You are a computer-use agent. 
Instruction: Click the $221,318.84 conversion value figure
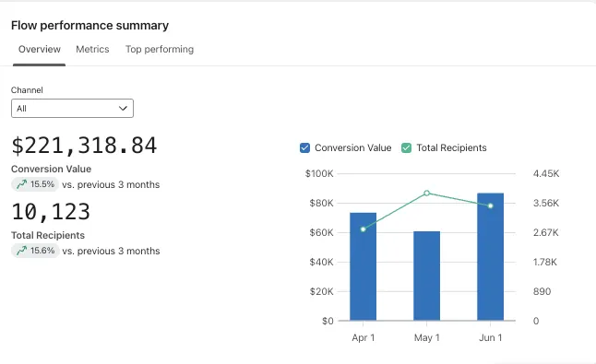coord(84,146)
